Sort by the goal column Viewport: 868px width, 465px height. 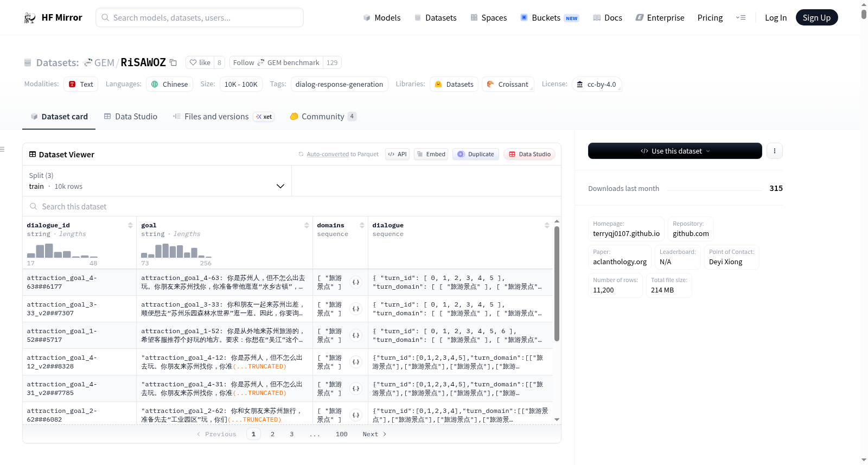click(x=307, y=225)
